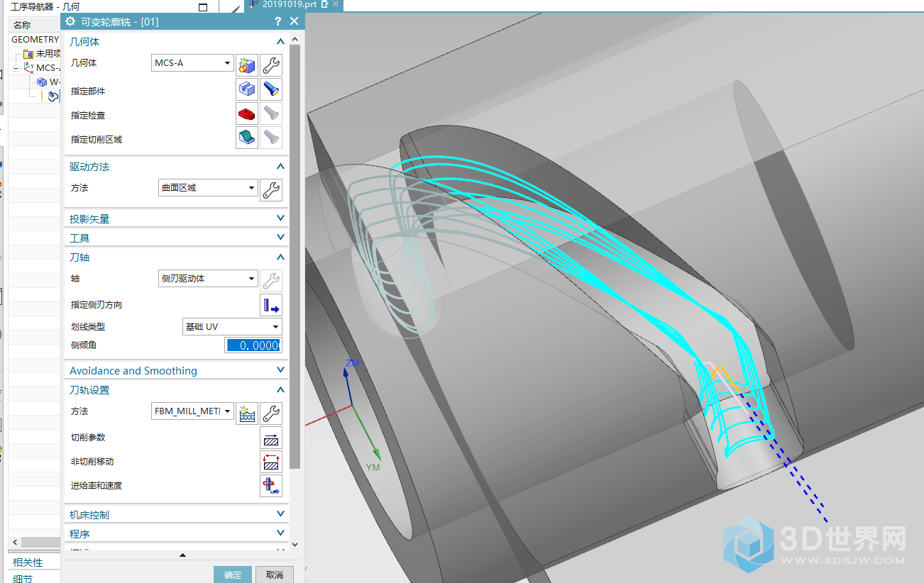Screen dimensions: 924x583
Task: Click the 侧倾角 value field
Action: [253, 345]
